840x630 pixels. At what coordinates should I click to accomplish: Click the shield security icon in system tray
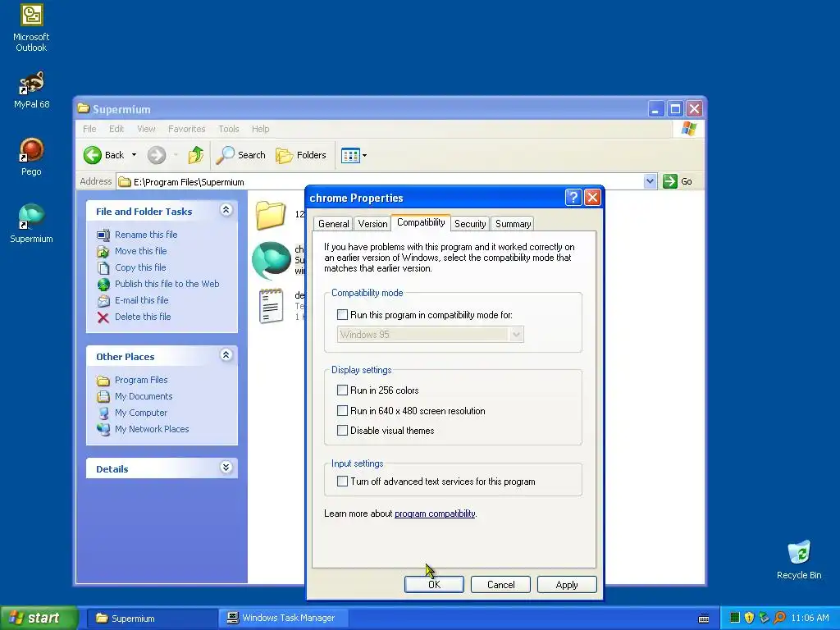click(749, 618)
